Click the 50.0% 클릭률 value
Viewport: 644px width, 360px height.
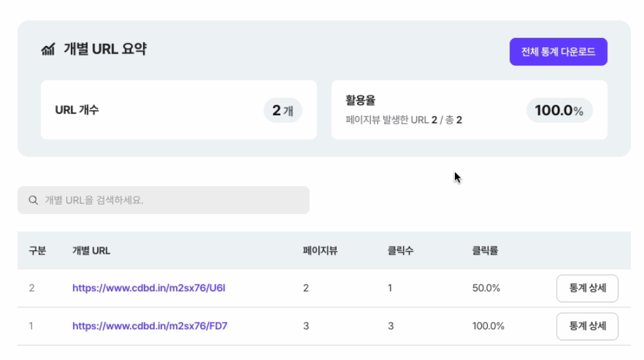tap(486, 288)
